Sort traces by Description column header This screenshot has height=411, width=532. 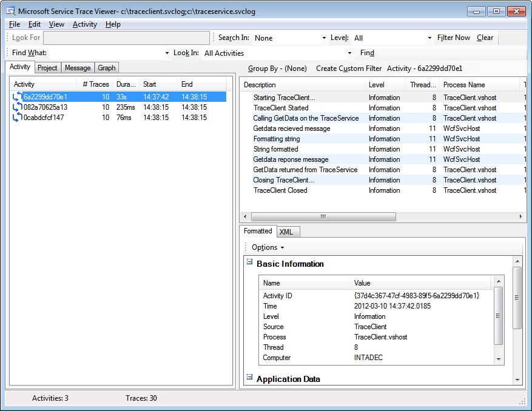303,85
